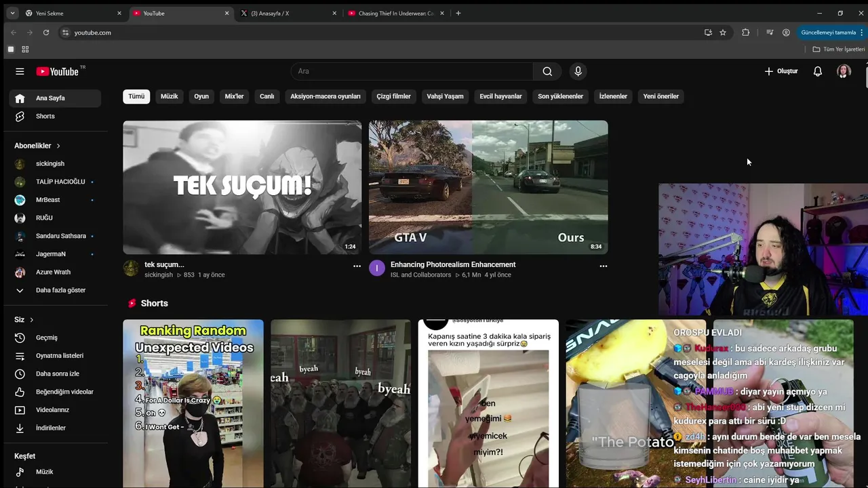Expand Daha fazla göster subscriptions
The image size is (868, 488).
point(55,290)
